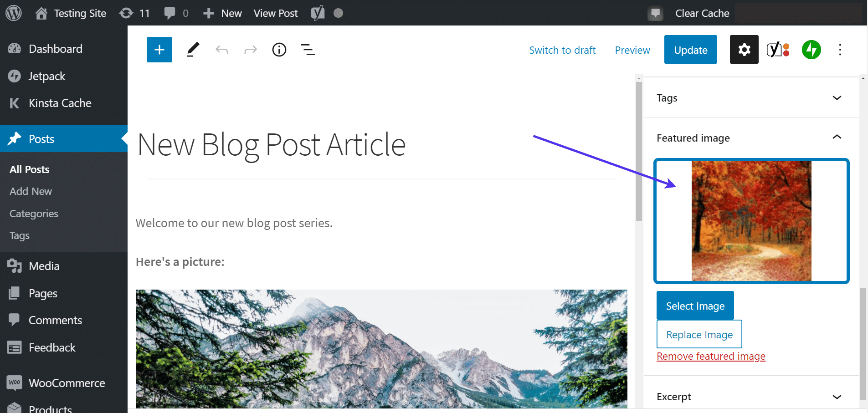This screenshot has height=413, width=868.
Task: Click the autumn forest featured image thumbnail
Action: (x=751, y=221)
